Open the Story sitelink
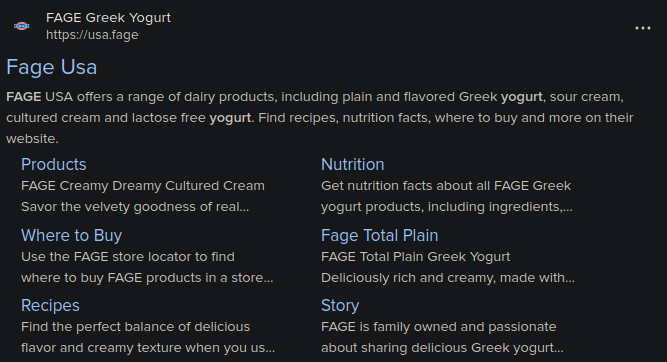The height and width of the screenshot is (362, 667). [x=340, y=305]
